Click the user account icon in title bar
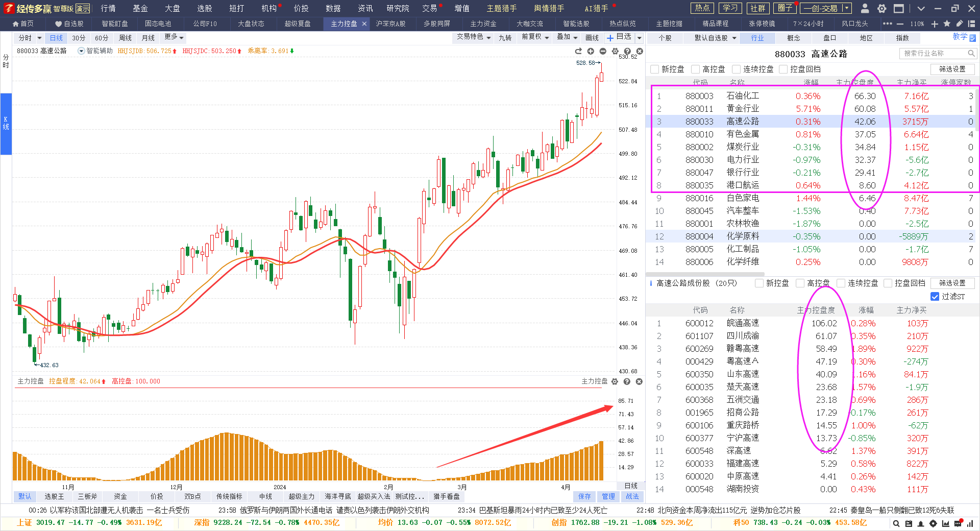Viewport: 980px width, 531px height. (865, 9)
